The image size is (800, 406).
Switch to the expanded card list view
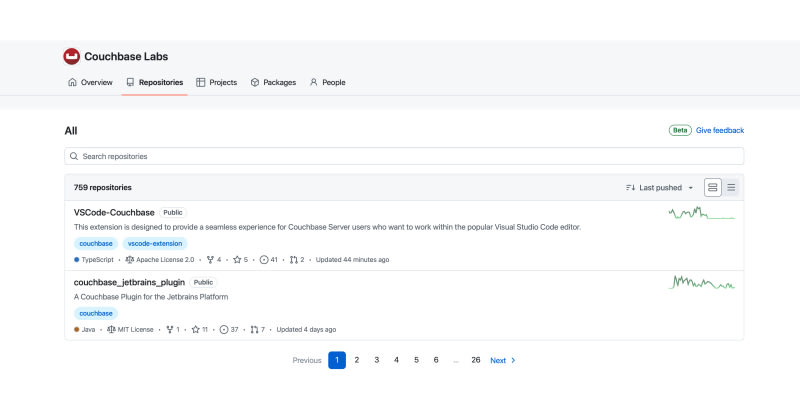coord(713,187)
